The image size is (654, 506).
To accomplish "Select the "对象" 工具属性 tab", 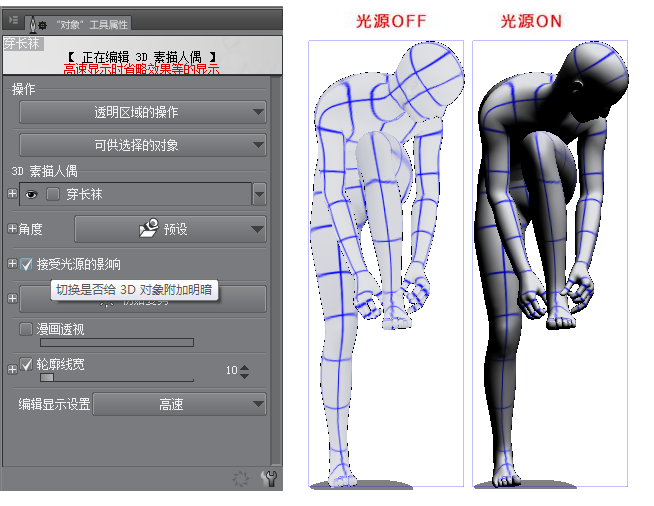I will click(x=78, y=24).
